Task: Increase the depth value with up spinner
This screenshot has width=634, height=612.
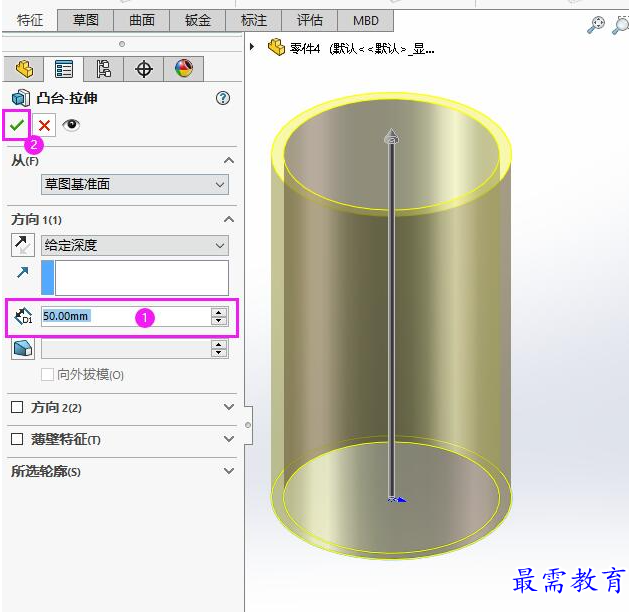Action: point(219,312)
